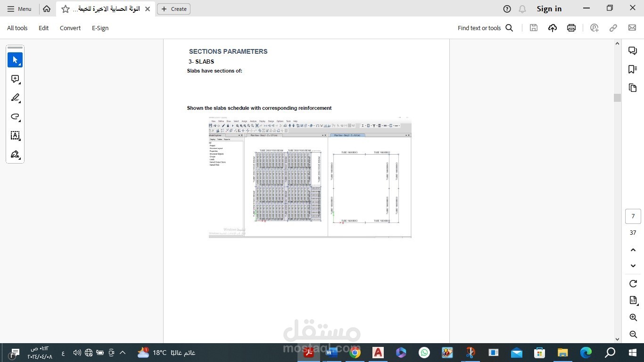Click Sign in
644x362 pixels.
coord(549,8)
